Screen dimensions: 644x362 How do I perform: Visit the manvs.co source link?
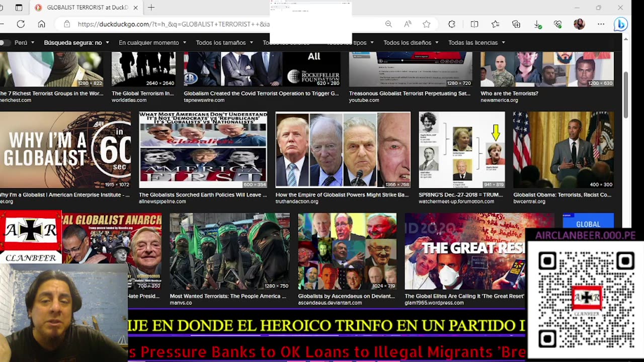click(181, 303)
